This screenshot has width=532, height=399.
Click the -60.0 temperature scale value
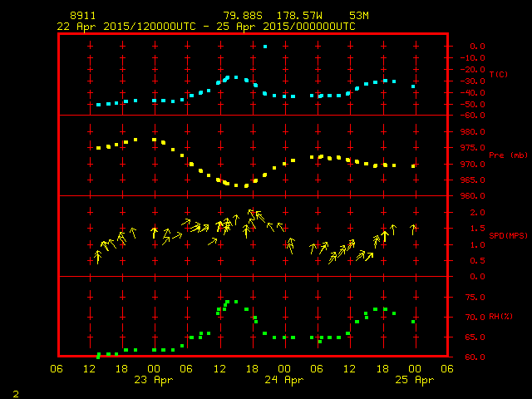[x=473, y=116]
